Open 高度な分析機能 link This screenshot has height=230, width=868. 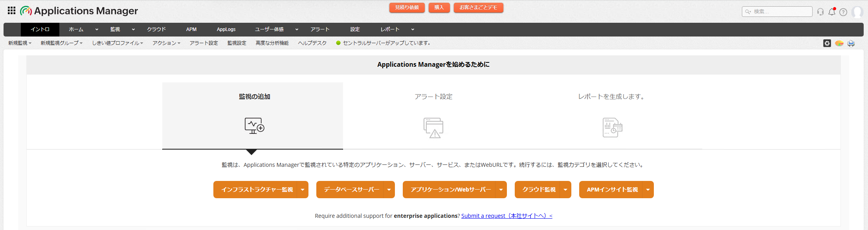point(272,43)
